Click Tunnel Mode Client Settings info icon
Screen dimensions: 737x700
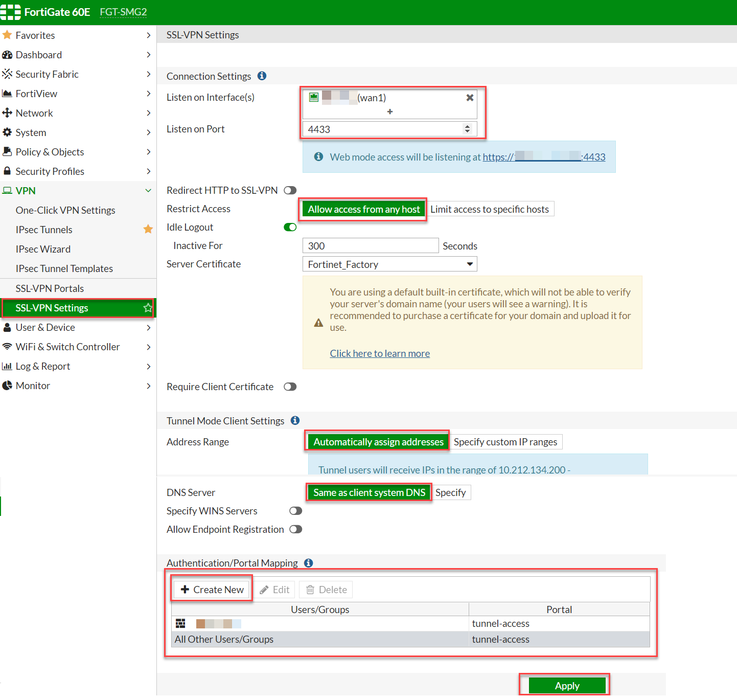[295, 420]
